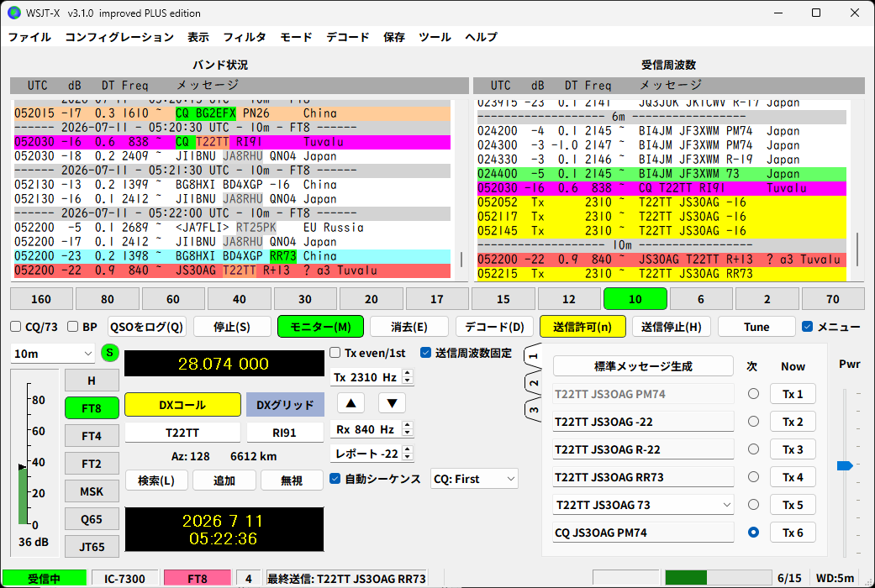Open the ツール menu

point(435,37)
